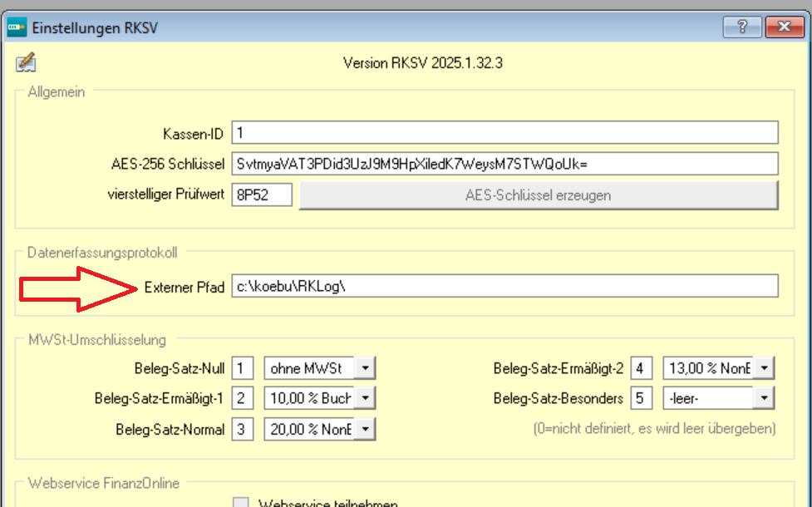Click the Kassen-ID label
Screen dimensions: 812x507
pyautogui.click(x=193, y=134)
